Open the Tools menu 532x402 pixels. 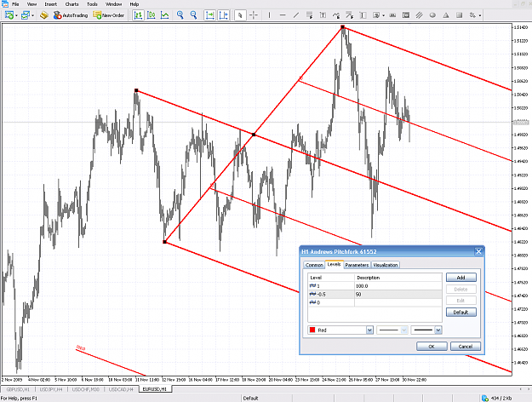click(92, 4)
